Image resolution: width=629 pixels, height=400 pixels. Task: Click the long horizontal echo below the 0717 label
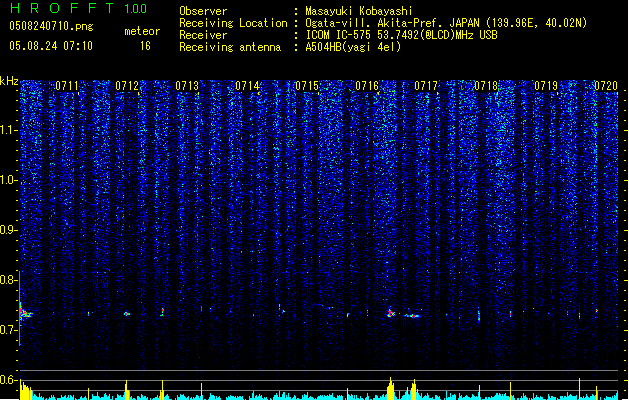tap(412, 316)
